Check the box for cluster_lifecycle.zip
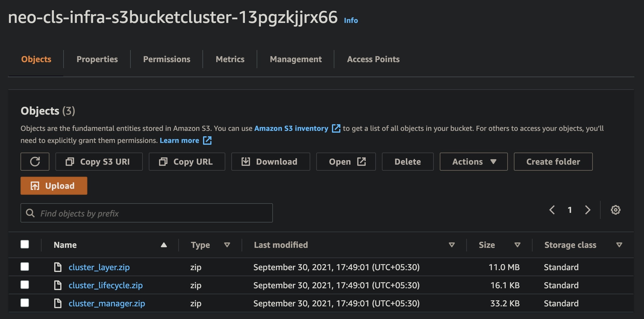This screenshot has width=644, height=319. pos(25,285)
